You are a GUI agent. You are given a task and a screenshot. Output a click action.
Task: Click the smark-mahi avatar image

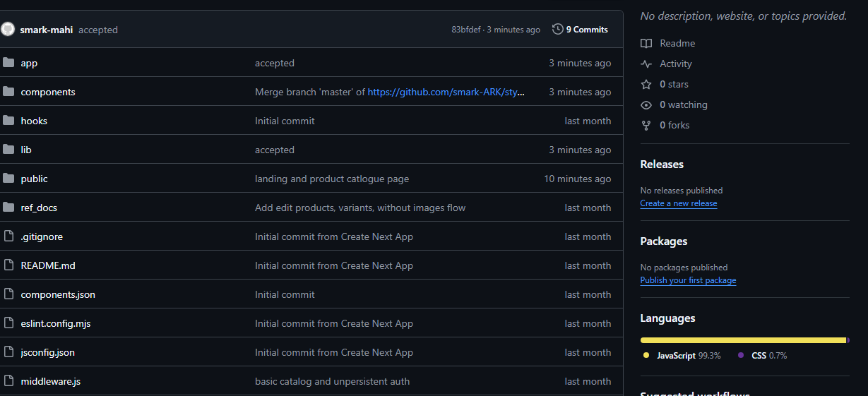pos(8,30)
